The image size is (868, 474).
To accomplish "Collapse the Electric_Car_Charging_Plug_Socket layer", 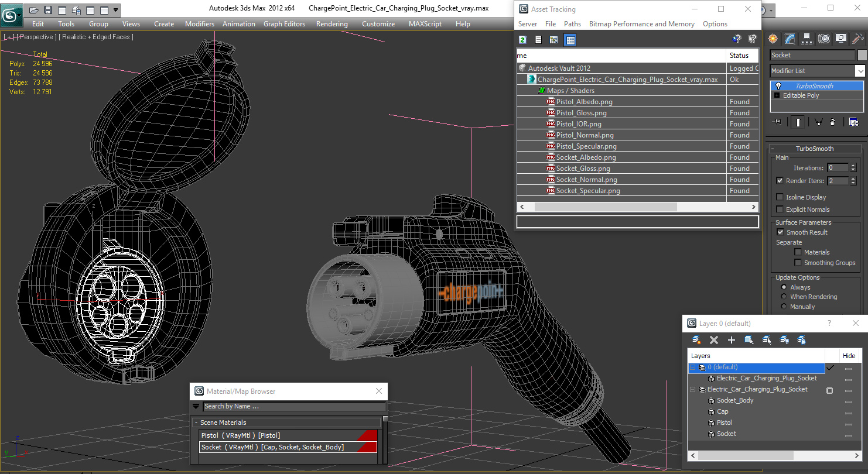I will point(692,390).
